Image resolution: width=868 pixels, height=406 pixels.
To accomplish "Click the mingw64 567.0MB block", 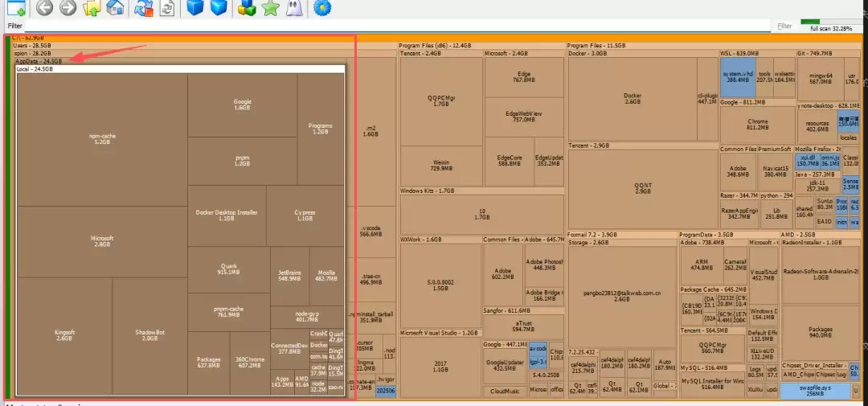I will (x=821, y=79).
